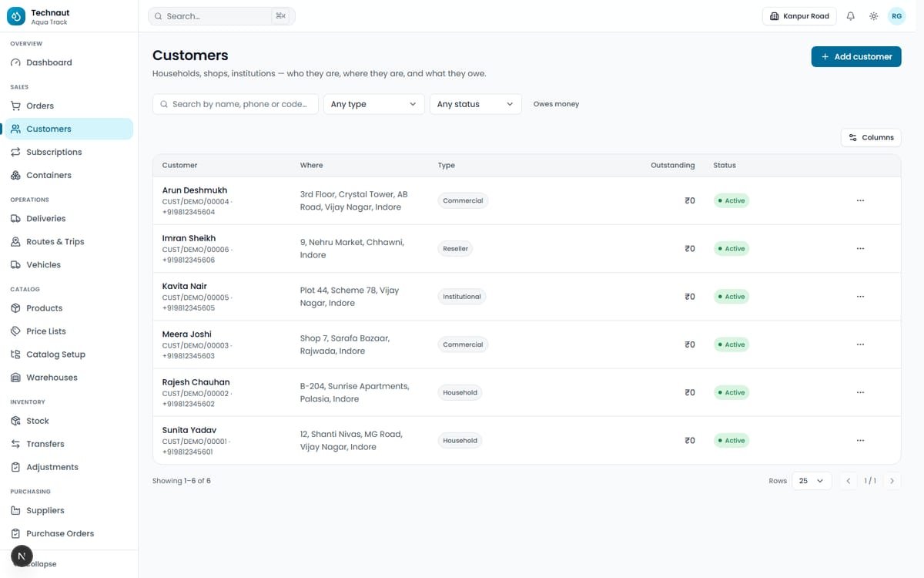The image size is (924, 578).
Task: Open the Columns visibility menu
Action: (x=871, y=137)
